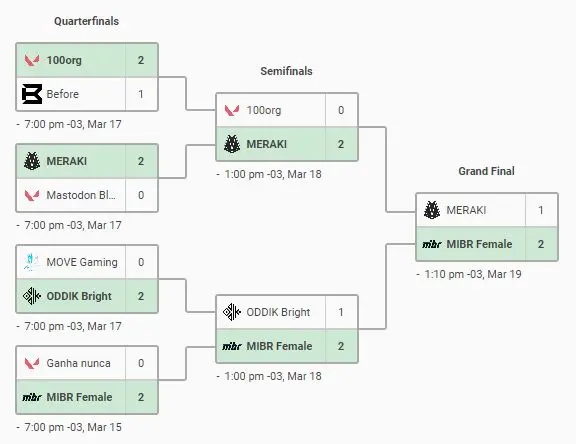This screenshot has height=444, width=576.
Task: Click the MERAKI logo in the Grand Final
Action: (432, 210)
